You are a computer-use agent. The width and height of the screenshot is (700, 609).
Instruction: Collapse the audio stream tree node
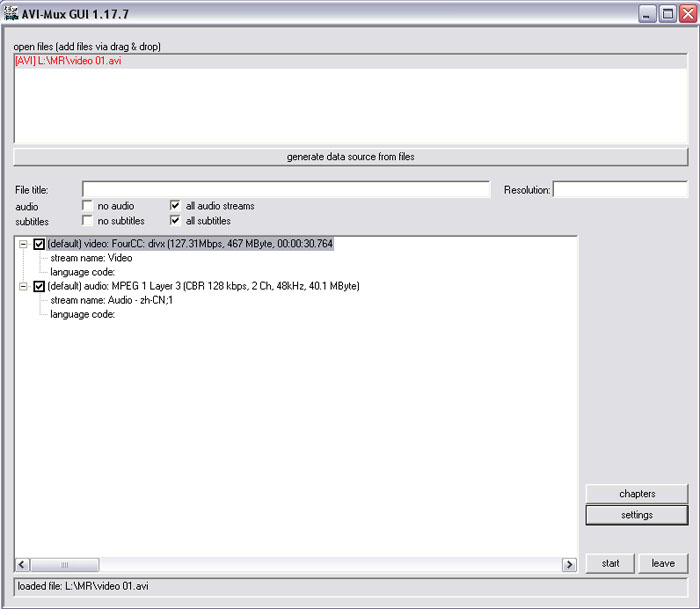point(23,286)
